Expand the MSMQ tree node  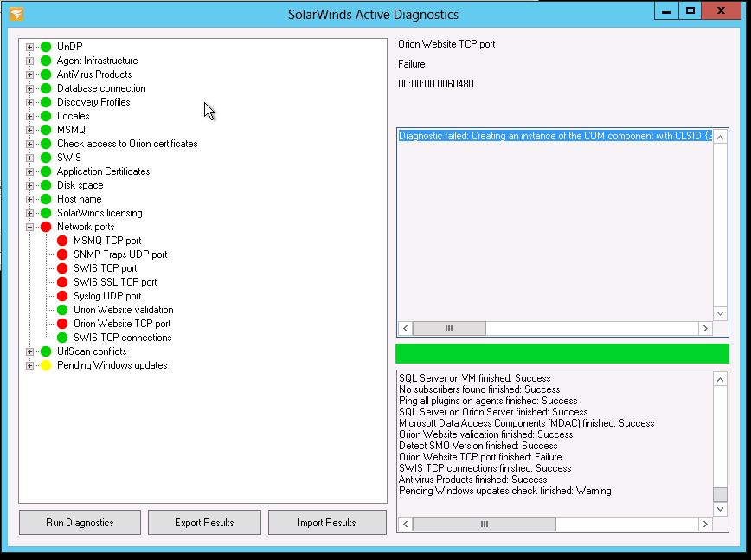coord(29,130)
